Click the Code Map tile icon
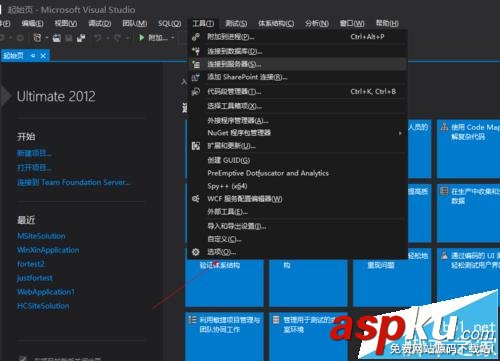Image resolution: width=500 pixels, height=361 pixels. [x=444, y=127]
